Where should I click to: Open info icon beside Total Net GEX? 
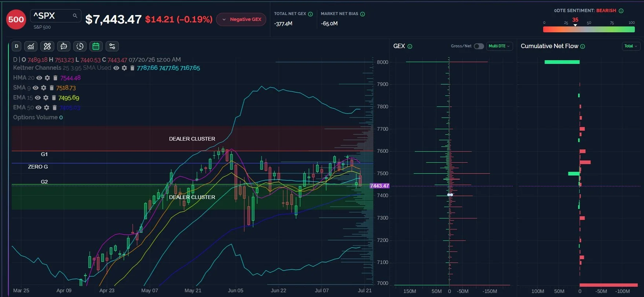[x=311, y=14]
